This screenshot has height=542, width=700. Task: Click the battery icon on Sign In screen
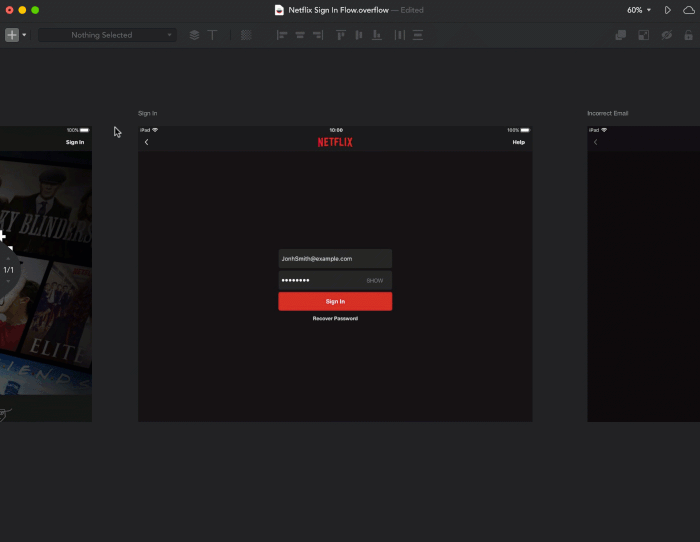[525, 130]
